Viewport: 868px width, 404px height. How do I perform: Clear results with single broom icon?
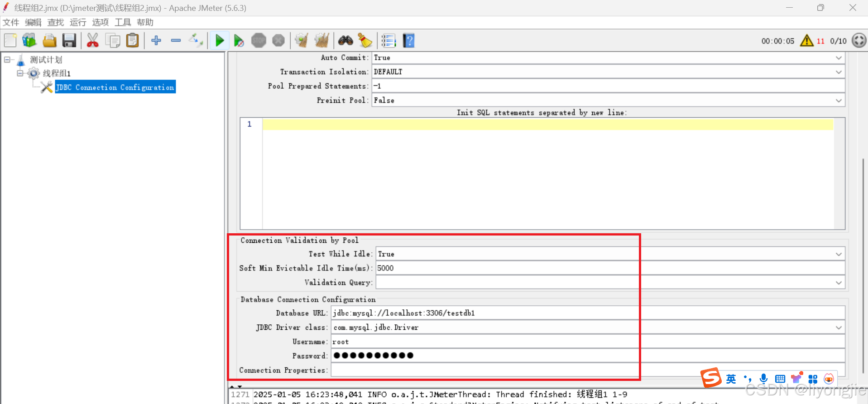coord(302,41)
